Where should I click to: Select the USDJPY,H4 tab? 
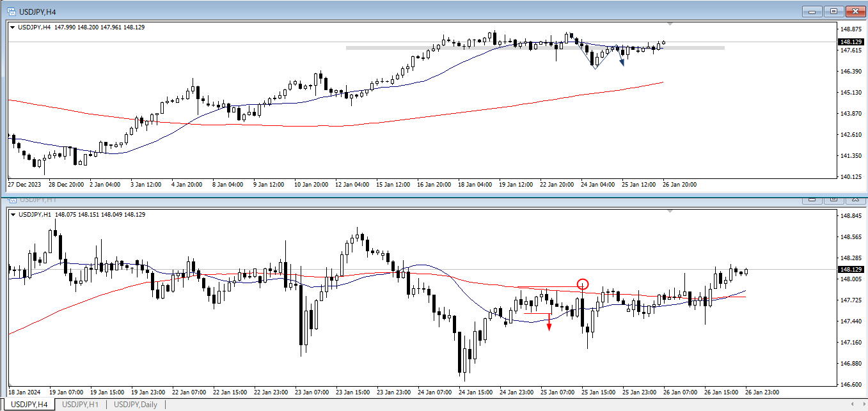[29, 404]
